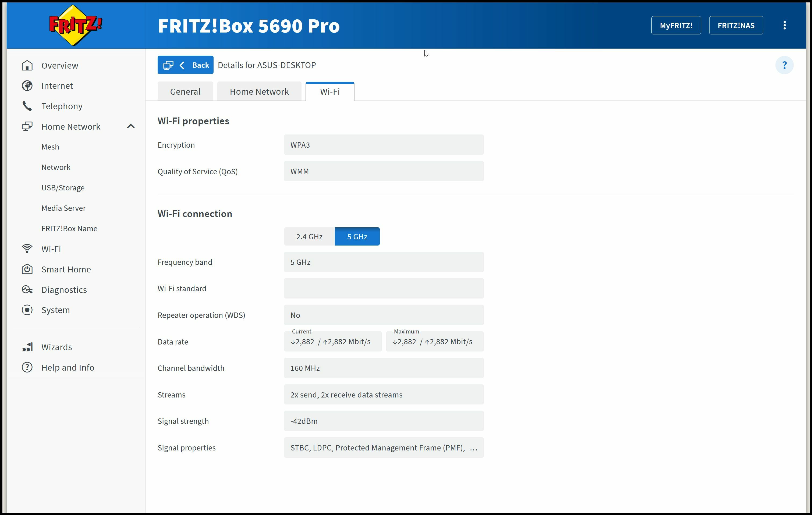
Task: Go to Mesh submenu
Action: pyautogui.click(x=50, y=147)
